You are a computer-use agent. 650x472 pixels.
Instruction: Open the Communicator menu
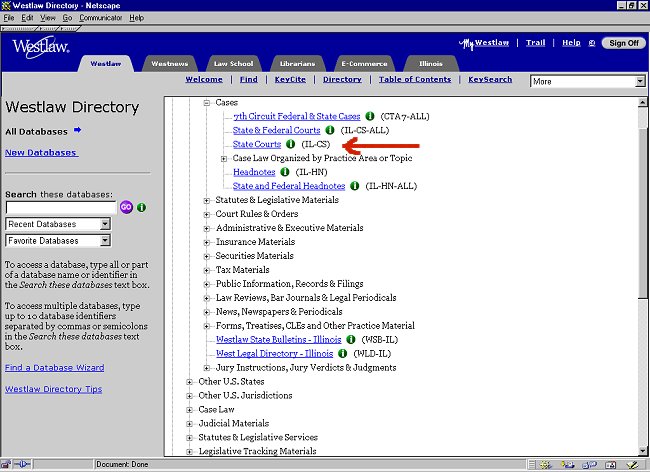(102, 18)
